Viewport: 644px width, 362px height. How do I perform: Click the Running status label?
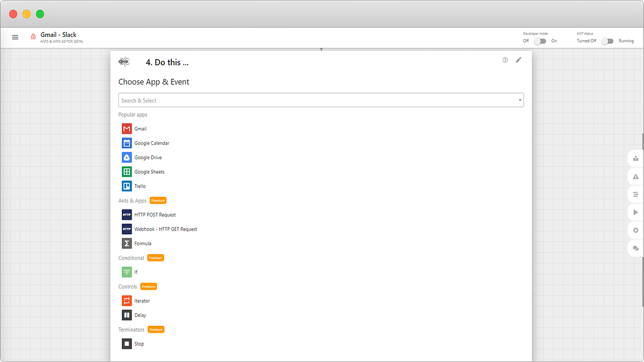tap(626, 41)
